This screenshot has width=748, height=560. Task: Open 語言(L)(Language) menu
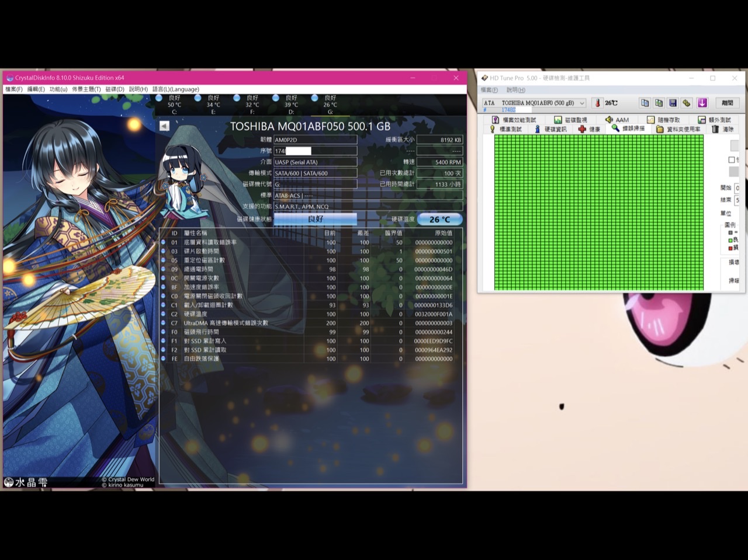click(x=176, y=89)
